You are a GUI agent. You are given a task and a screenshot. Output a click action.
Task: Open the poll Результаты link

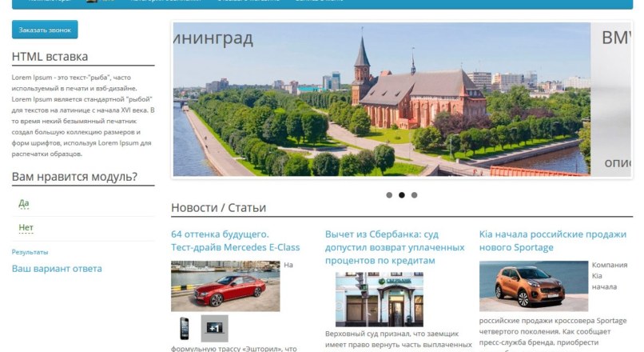tap(30, 252)
